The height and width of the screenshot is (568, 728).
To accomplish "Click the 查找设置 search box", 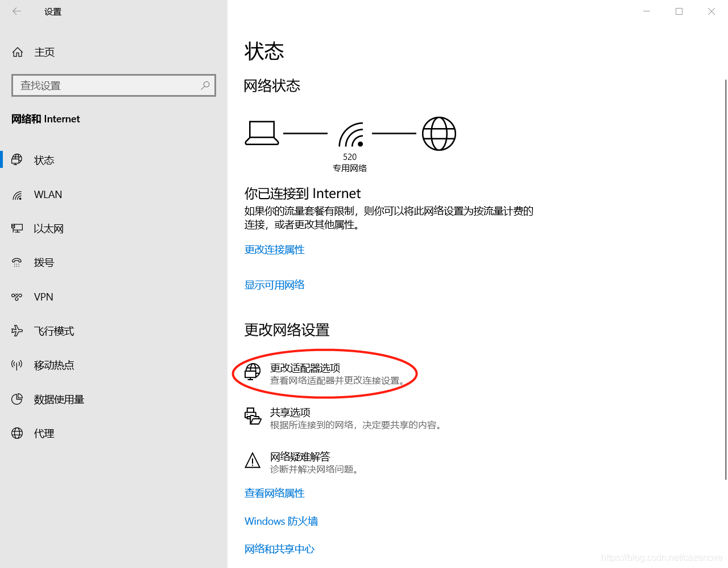I will 114,85.
